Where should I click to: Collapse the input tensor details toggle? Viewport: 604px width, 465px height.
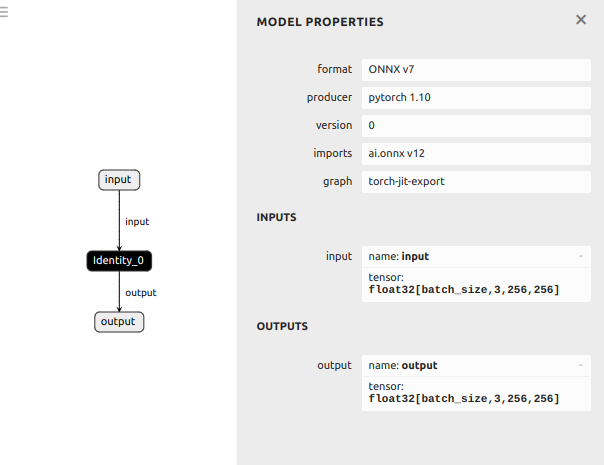[x=581, y=256]
